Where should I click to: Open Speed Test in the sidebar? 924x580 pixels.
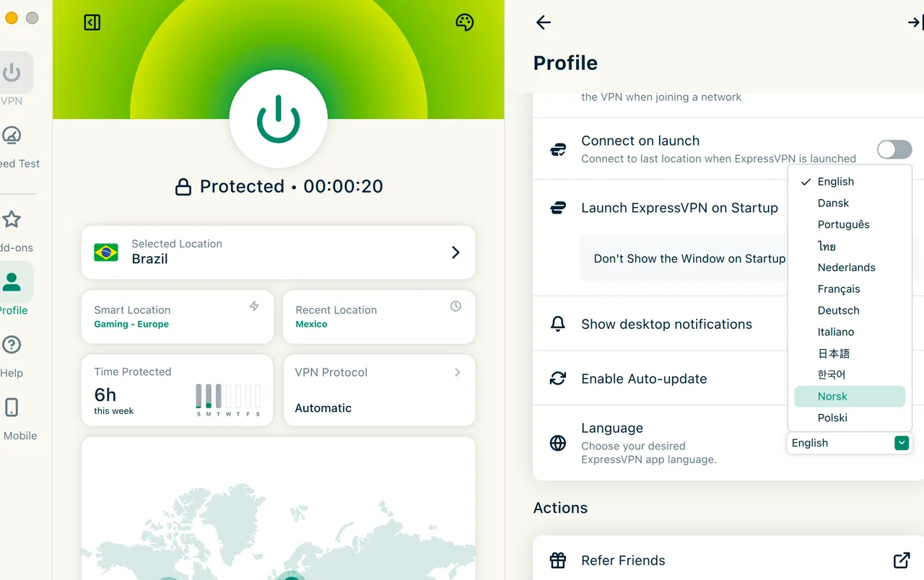click(x=12, y=147)
